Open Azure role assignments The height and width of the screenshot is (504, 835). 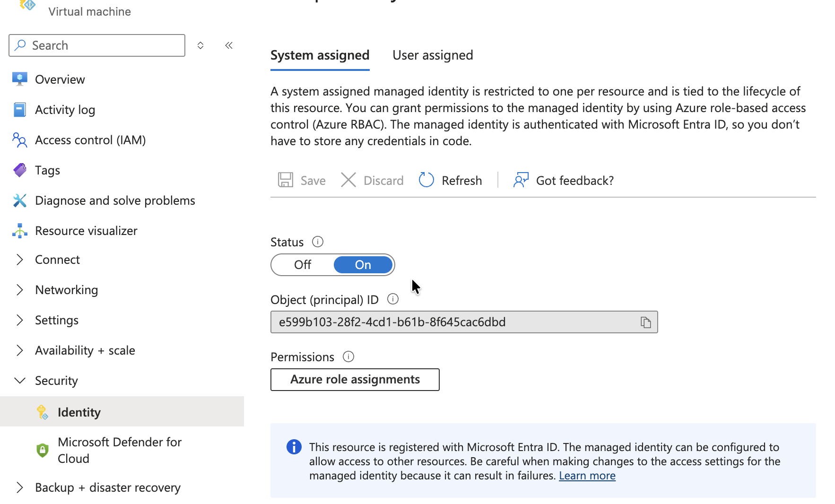click(x=355, y=379)
